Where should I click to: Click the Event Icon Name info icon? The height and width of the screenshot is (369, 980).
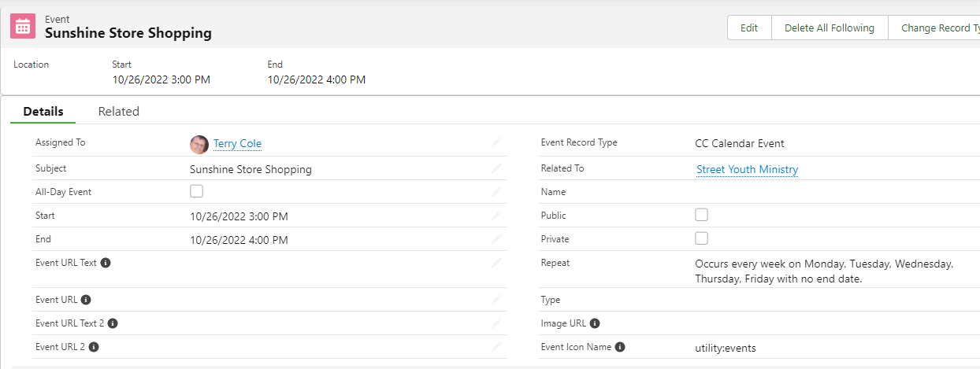pos(620,347)
